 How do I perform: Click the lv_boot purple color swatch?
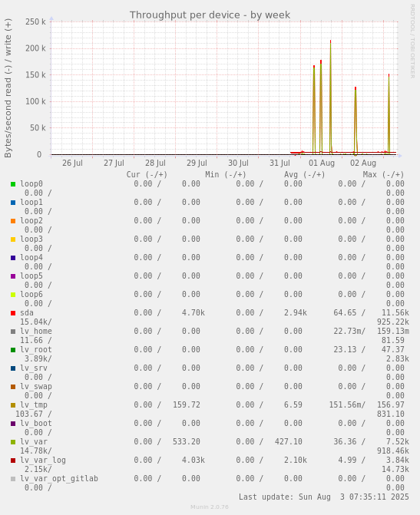click(13, 424)
